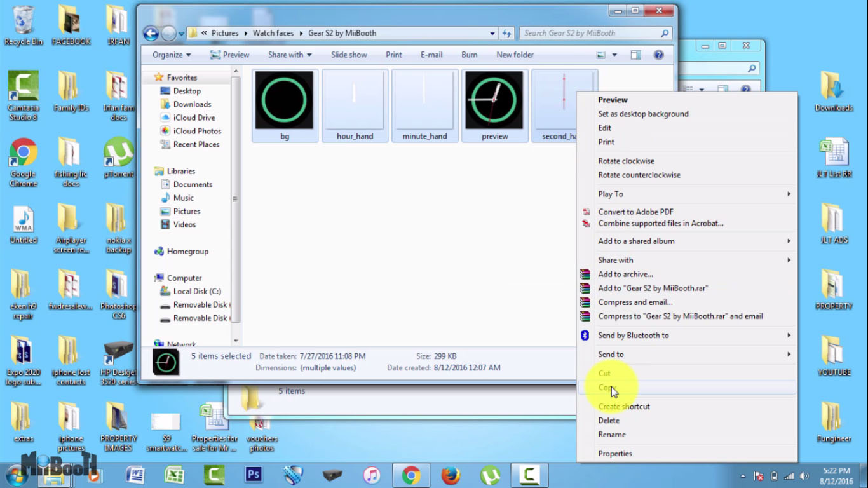
Task: Choose Rotate counterclockwise
Action: tap(639, 175)
